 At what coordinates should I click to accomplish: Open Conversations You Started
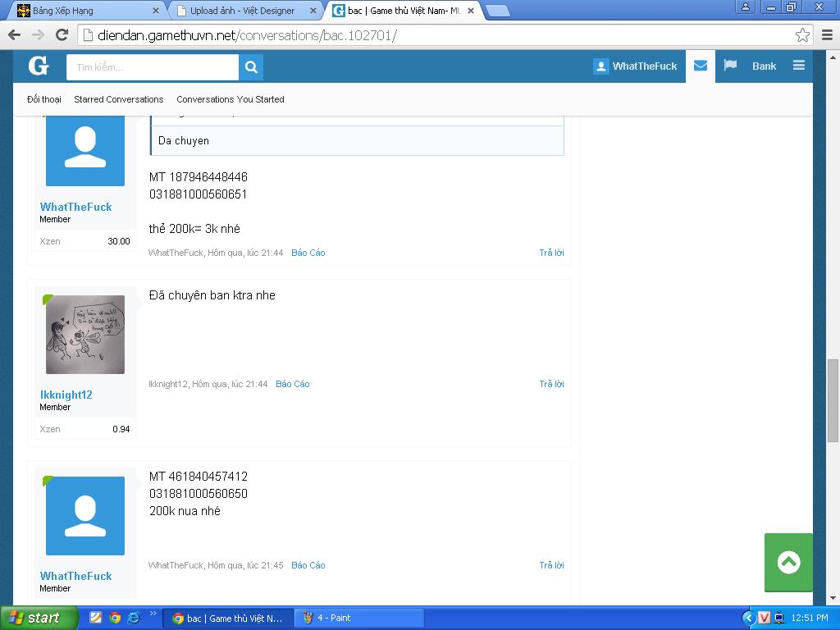[x=231, y=99]
